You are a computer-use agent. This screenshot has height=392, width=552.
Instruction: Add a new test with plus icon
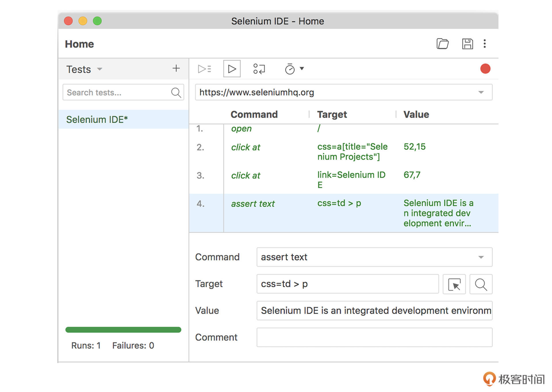click(176, 68)
